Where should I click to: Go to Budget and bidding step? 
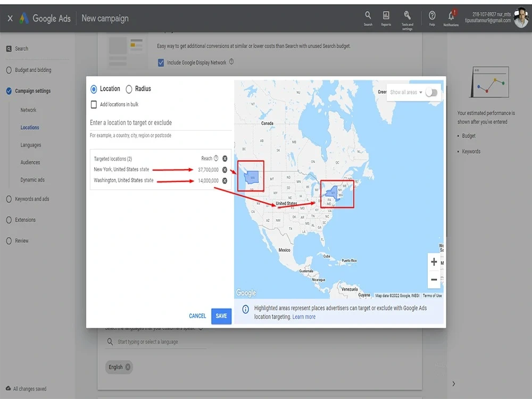click(x=33, y=70)
